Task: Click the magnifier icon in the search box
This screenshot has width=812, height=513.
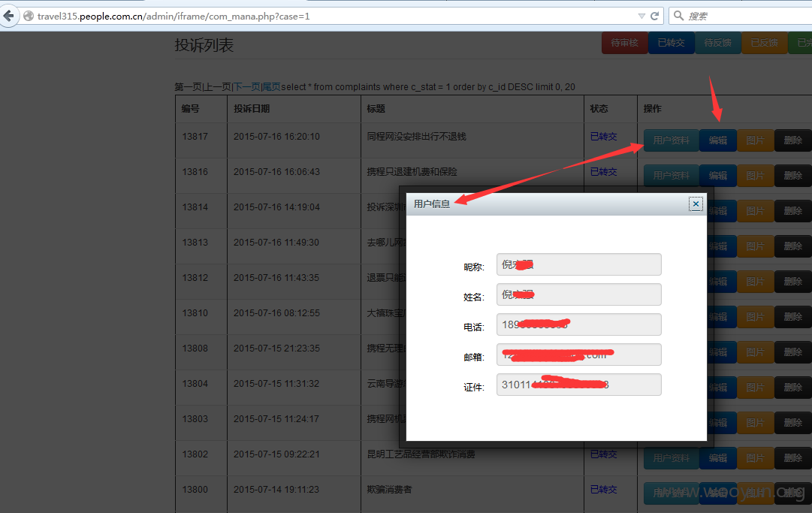Action: [x=678, y=16]
